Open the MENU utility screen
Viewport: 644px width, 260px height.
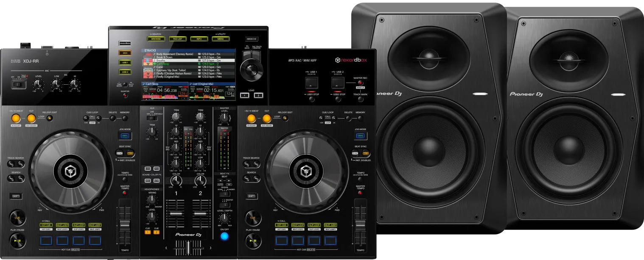click(221, 39)
